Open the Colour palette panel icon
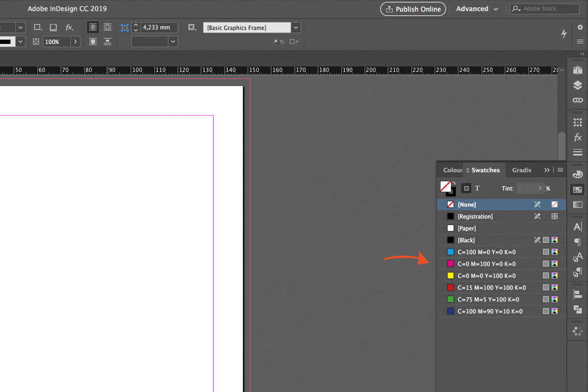The width and height of the screenshot is (588, 392). pos(578,174)
